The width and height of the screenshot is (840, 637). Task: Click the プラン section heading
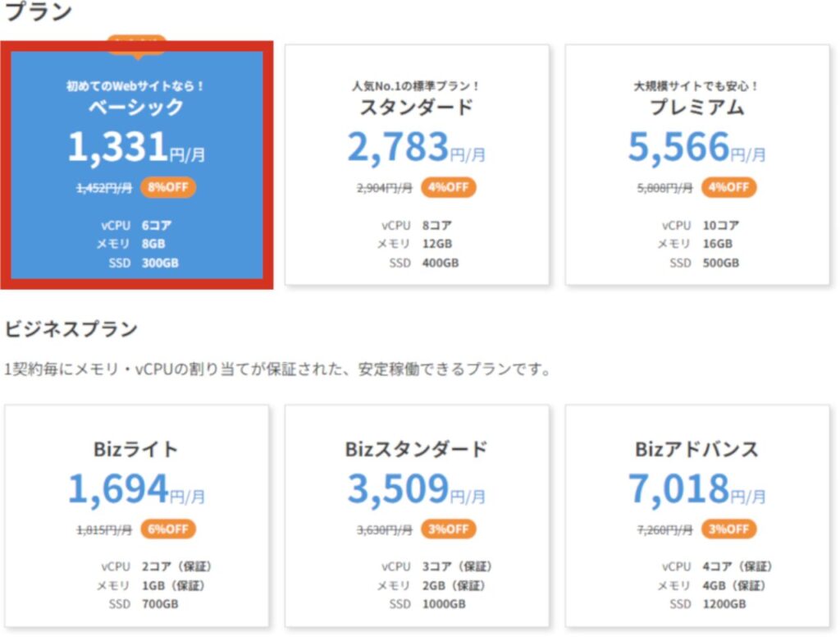(x=37, y=11)
